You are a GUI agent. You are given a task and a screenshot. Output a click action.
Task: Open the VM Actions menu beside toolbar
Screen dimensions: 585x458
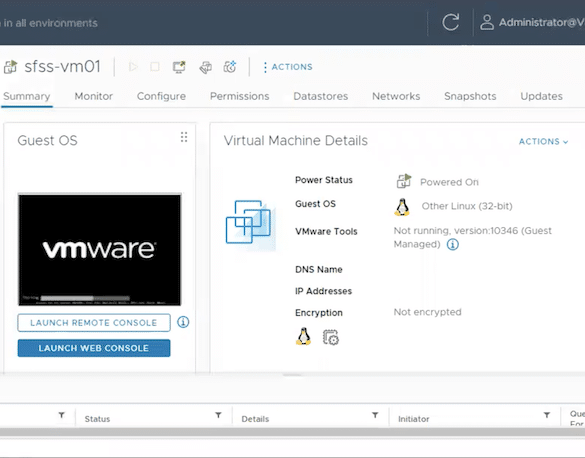pos(288,67)
